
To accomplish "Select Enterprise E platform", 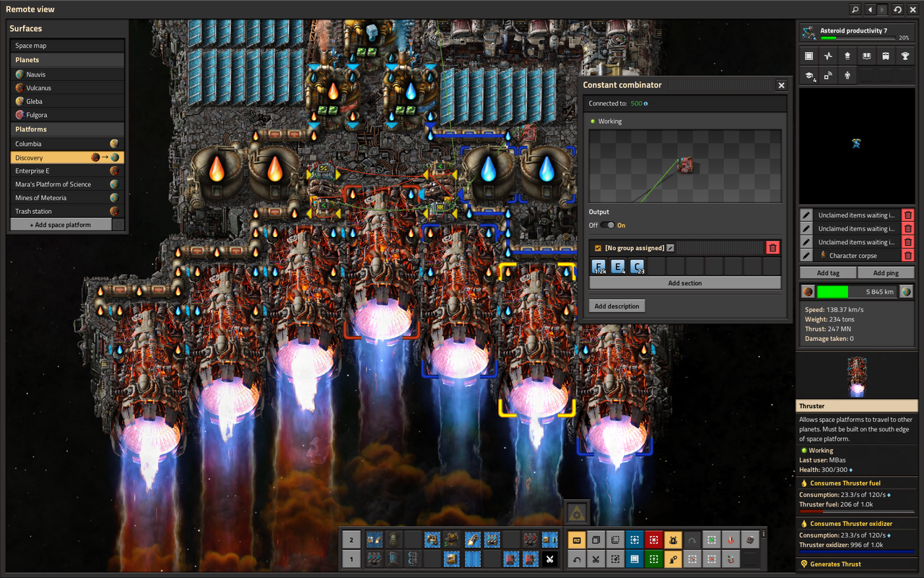I will point(67,171).
